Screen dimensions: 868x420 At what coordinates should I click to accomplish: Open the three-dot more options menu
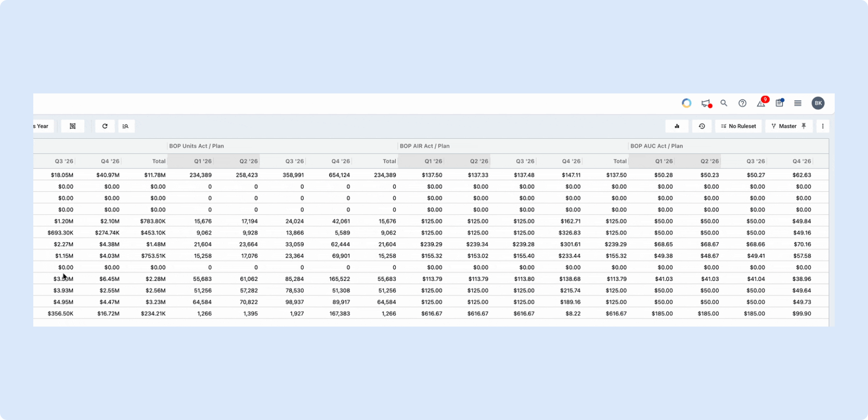[x=823, y=126]
